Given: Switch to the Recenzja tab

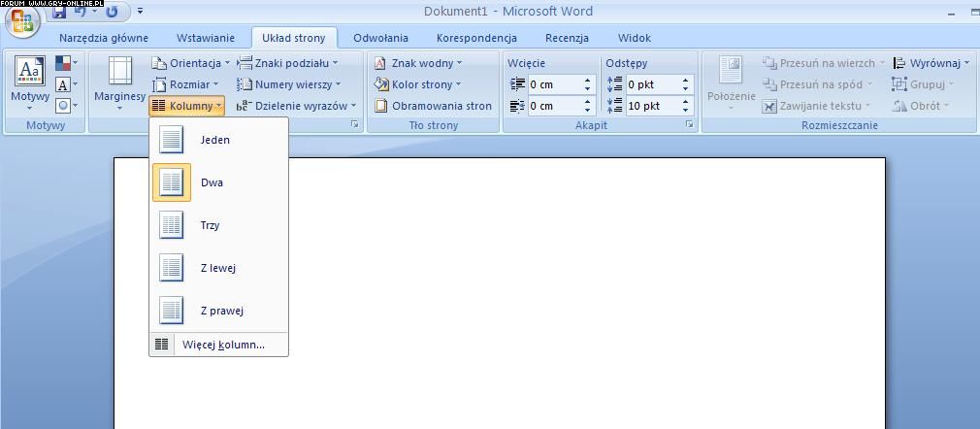Looking at the screenshot, I should tap(567, 38).
